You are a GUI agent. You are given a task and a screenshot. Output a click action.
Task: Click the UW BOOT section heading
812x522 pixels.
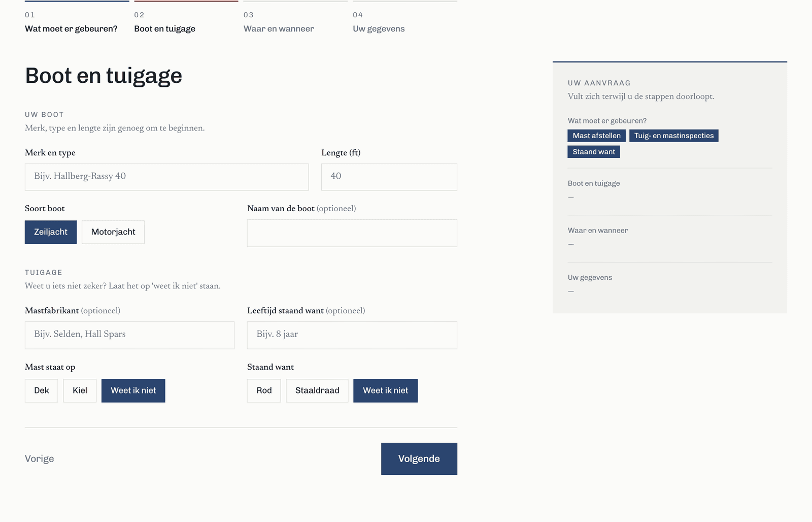(x=45, y=115)
